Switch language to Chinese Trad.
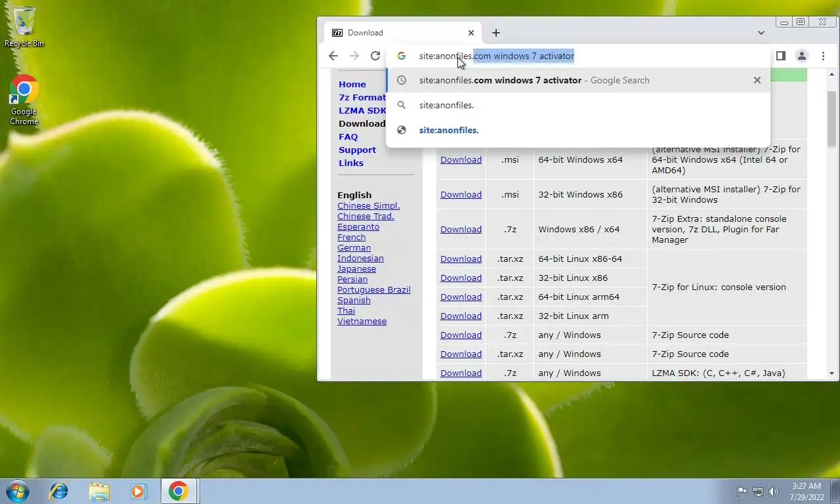The height and width of the screenshot is (504, 840). pyautogui.click(x=366, y=216)
